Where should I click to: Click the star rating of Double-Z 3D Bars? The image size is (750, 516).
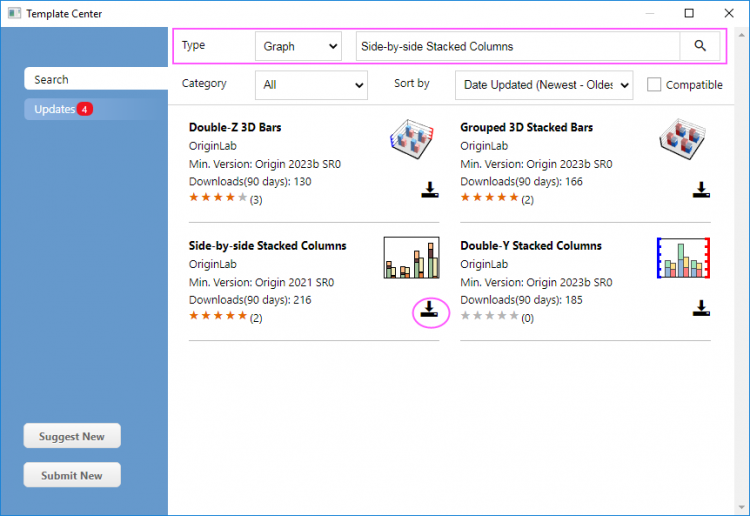click(x=218, y=198)
